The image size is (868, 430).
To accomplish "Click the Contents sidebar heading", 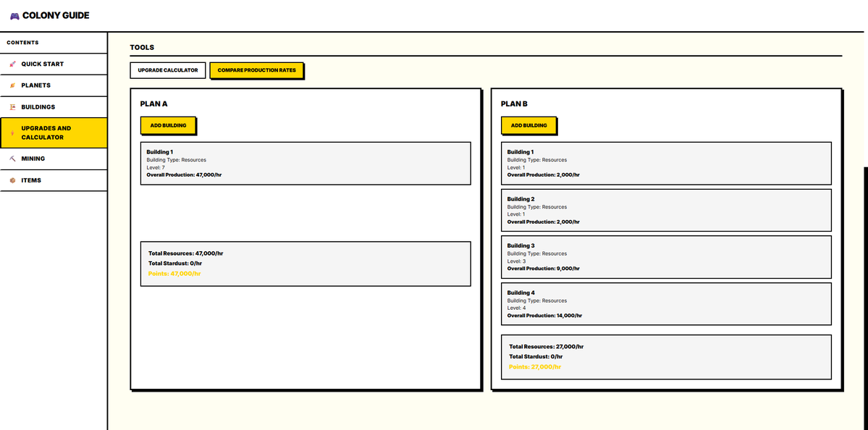I will click(x=22, y=43).
